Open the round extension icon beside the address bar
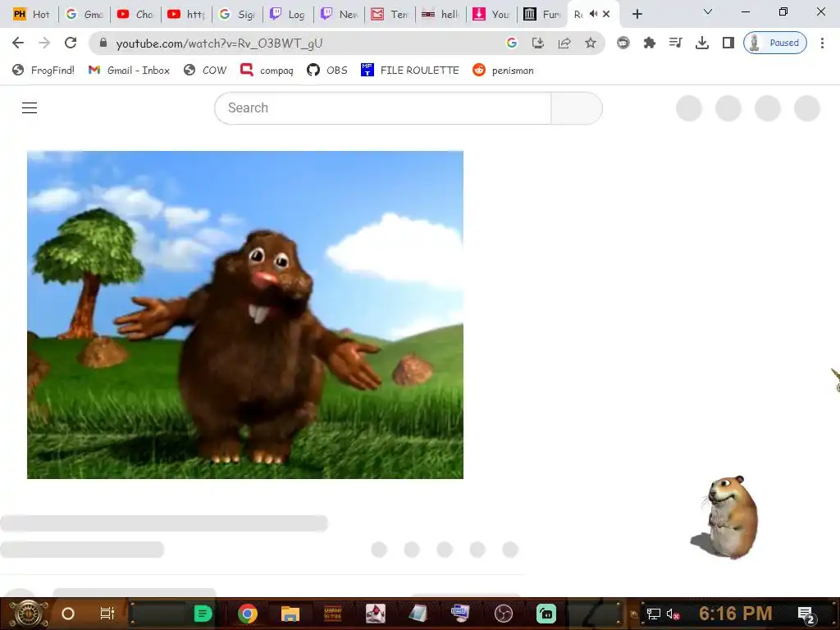840x630 pixels. (623, 43)
